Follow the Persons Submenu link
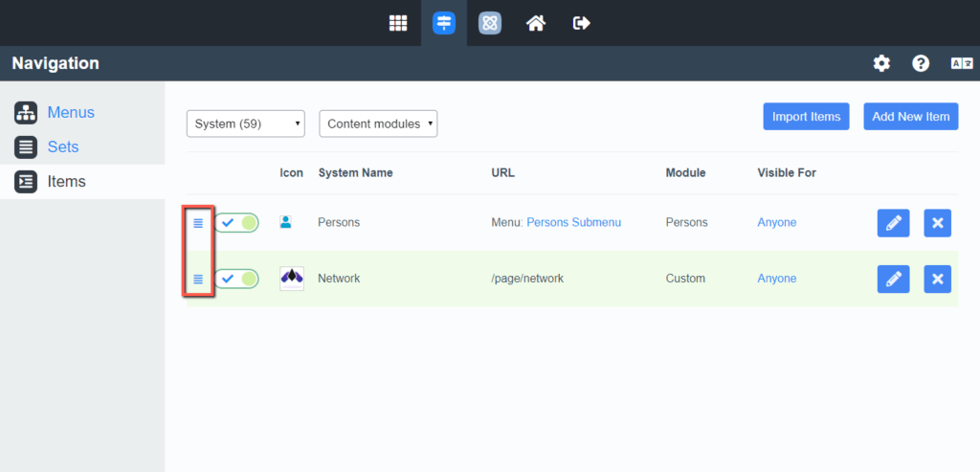The height and width of the screenshot is (472, 980). click(x=573, y=222)
